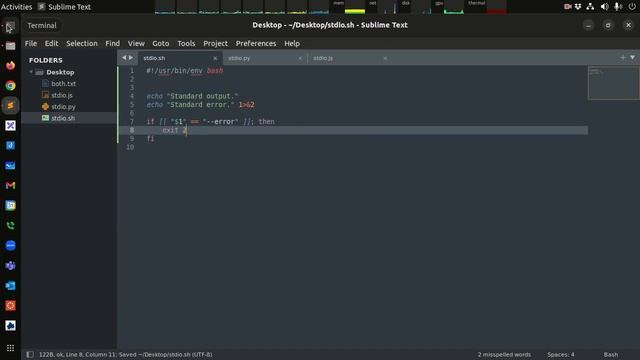Close the stdio.py tab
The height and width of the screenshot is (360, 640).
pos(300,58)
